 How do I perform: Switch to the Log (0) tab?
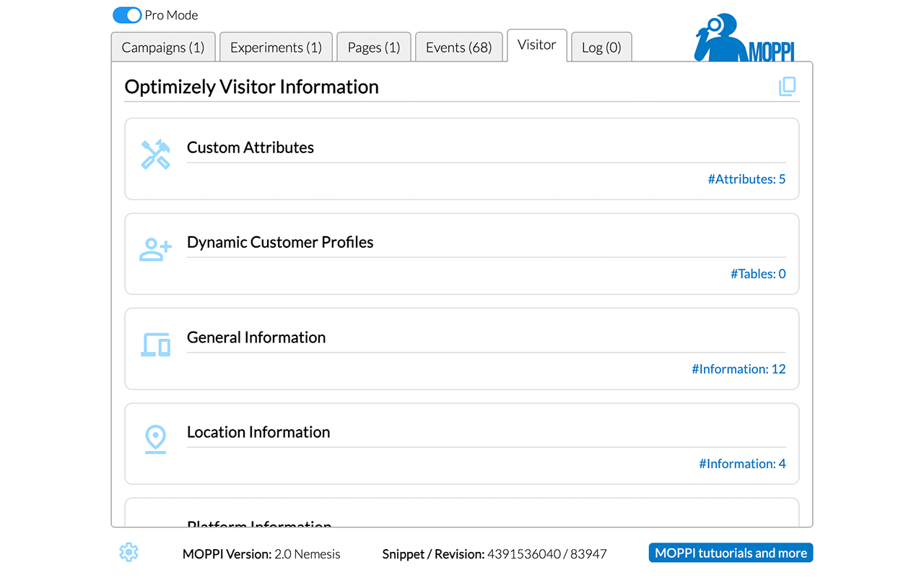(601, 48)
